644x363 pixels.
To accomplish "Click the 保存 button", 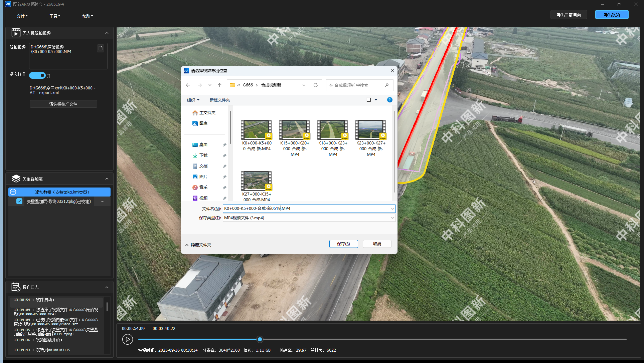I will (343, 244).
